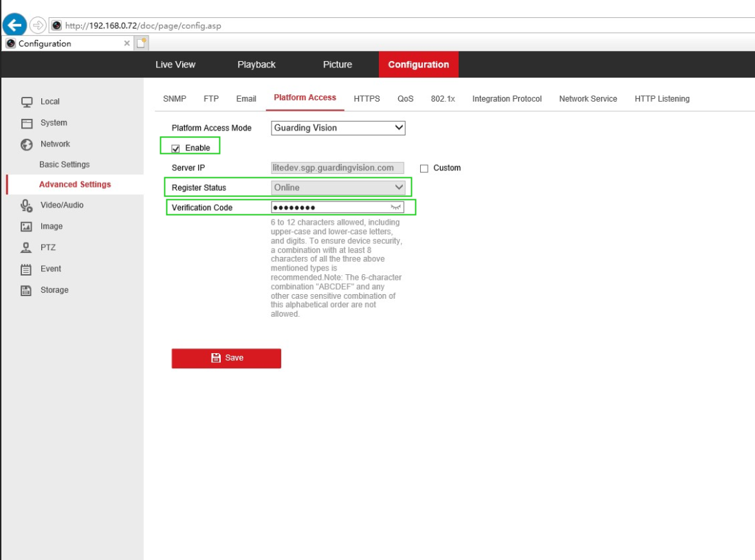Click the Local monitor icon
Image resolution: width=755 pixels, height=560 pixels.
27,102
